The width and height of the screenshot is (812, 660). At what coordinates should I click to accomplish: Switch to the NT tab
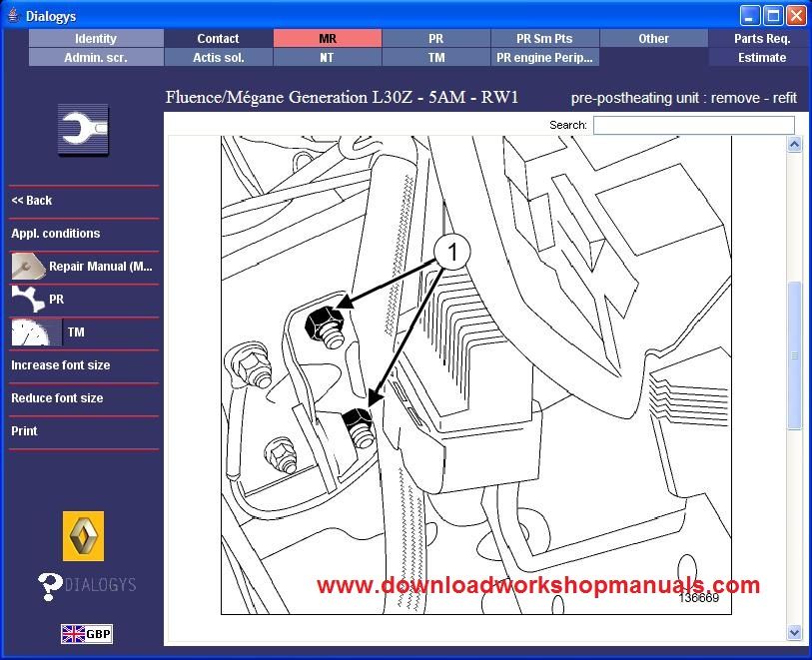pos(328,58)
